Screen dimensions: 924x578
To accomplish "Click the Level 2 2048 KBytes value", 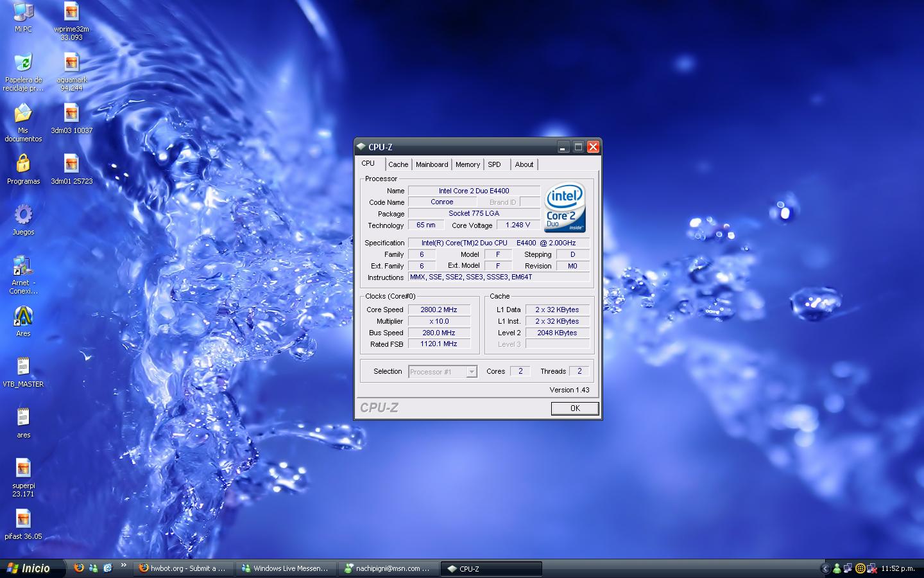I will click(558, 333).
